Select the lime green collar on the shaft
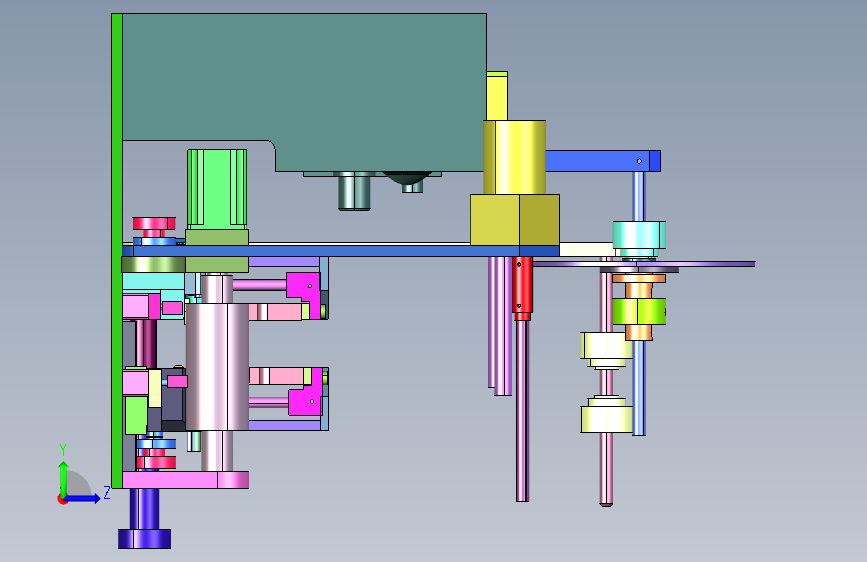 click(639, 311)
